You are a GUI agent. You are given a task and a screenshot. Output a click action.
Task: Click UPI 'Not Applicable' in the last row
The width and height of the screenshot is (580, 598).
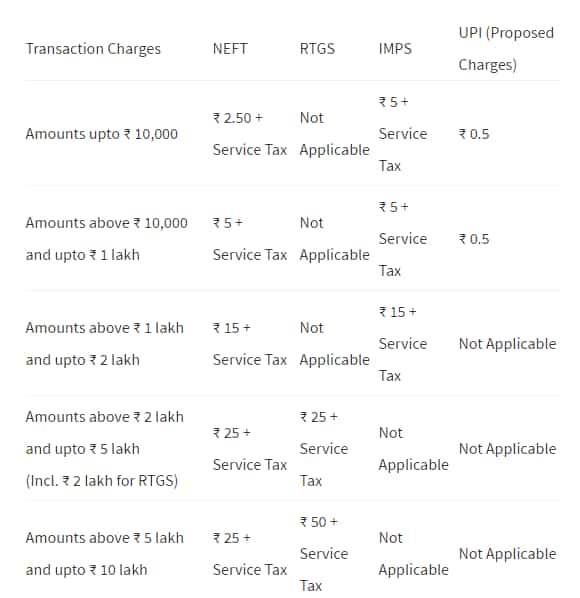507,554
